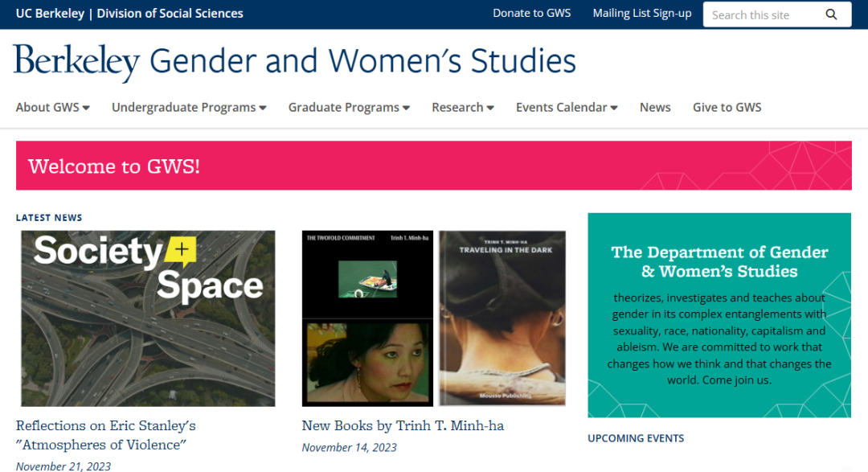Open The Twofold Commitment book cover image
This screenshot has width=868, height=472.
tap(367, 318)
